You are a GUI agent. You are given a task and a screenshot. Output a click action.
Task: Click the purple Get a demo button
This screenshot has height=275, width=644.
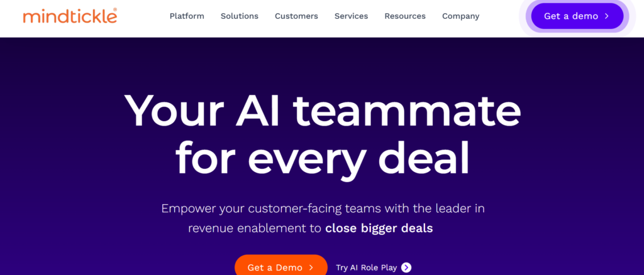pos(577,16)
